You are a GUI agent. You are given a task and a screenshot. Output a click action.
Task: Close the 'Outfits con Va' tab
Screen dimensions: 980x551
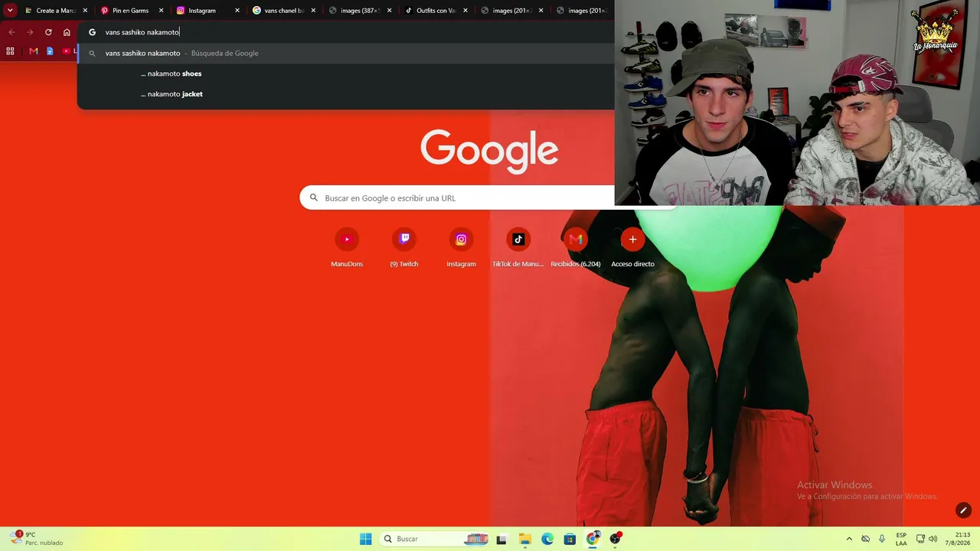point(465,11)
